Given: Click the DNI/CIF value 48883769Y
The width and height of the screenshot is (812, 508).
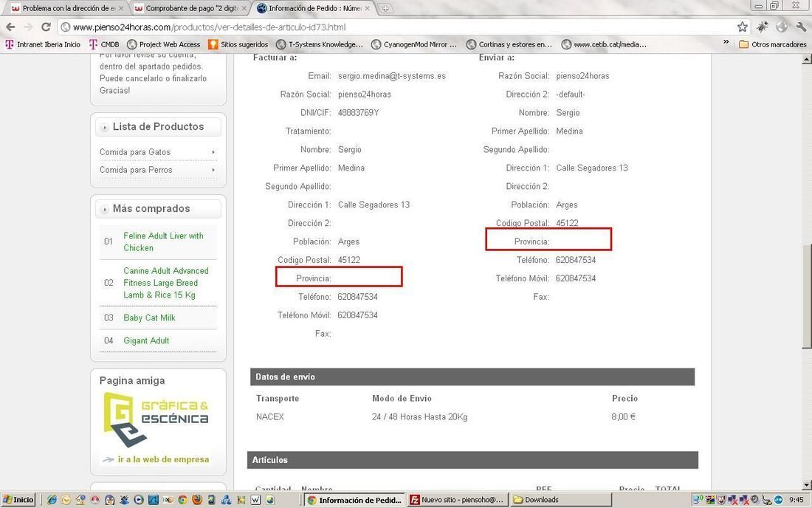Looking at the screenshot, I should (358, 112).
